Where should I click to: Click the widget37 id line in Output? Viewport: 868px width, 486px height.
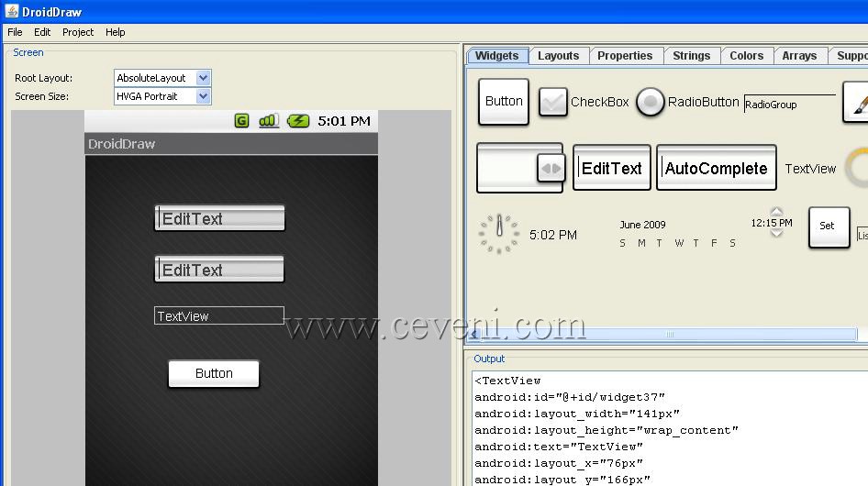pyautogui.click(x=570, y=397)
